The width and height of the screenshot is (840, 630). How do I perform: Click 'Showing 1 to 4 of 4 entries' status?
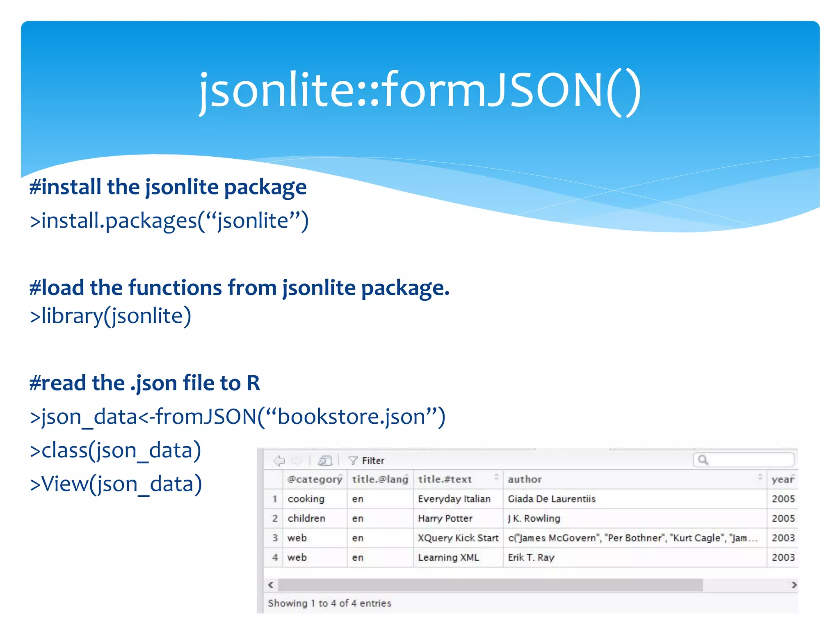click(x=329, y=603)
